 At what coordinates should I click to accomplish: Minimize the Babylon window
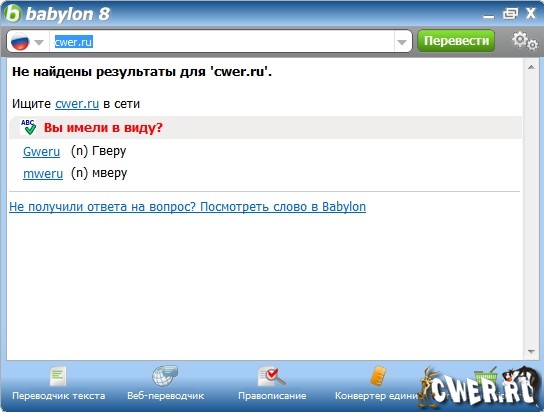pos(489,15)
